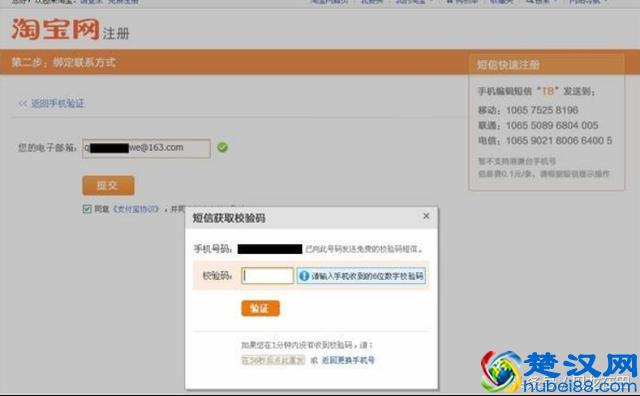640x396 pixels.
Task: Click the 请输入手机收到的6位数字校验码 hint text
Action: [x=367, y=276]
